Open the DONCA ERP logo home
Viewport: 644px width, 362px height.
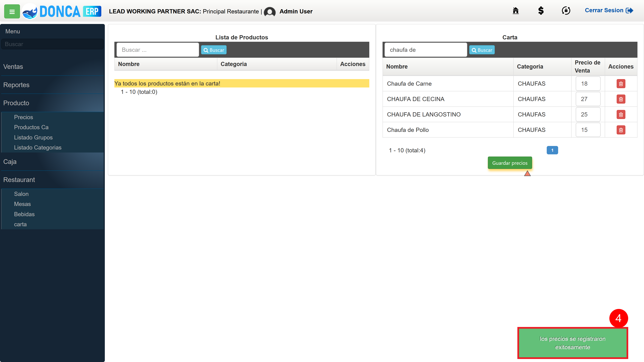(62, 12)
